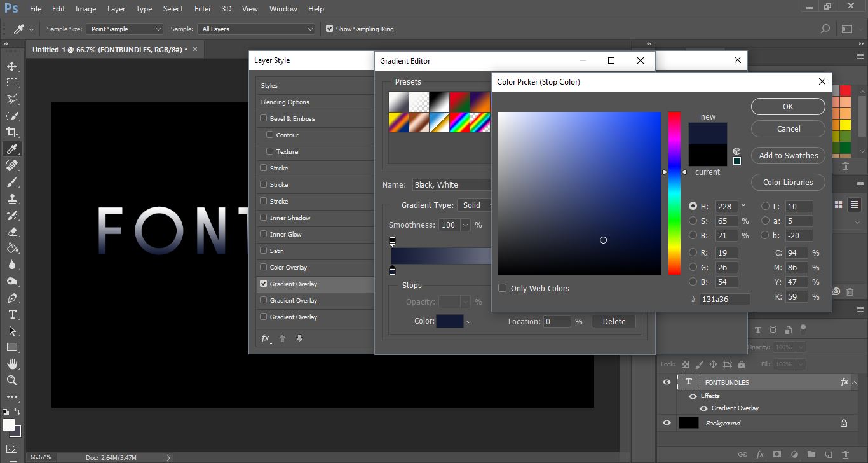Select the Horizontal Type tool
This screenshot has width=868, height=463.
(x=12, y=315)
